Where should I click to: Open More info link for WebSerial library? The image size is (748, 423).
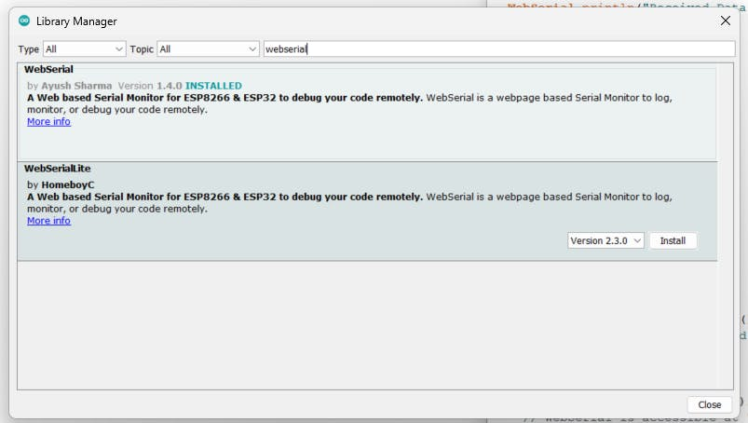(49, 122)
